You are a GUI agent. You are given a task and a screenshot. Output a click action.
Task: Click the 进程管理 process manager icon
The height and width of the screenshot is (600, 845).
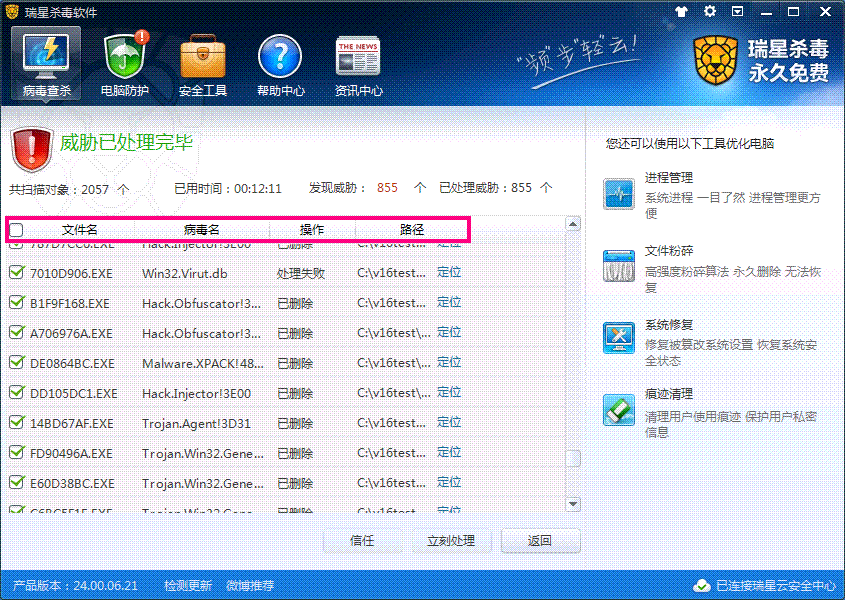619,193
